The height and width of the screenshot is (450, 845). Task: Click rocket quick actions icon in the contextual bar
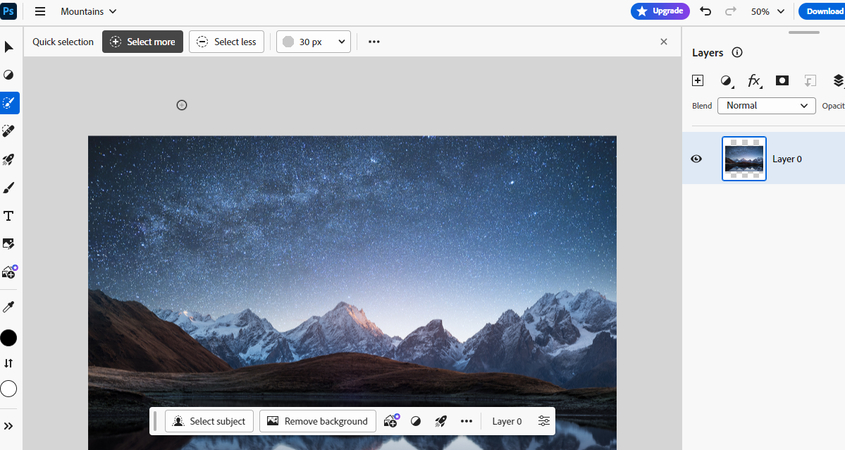[x=441, y=421]
